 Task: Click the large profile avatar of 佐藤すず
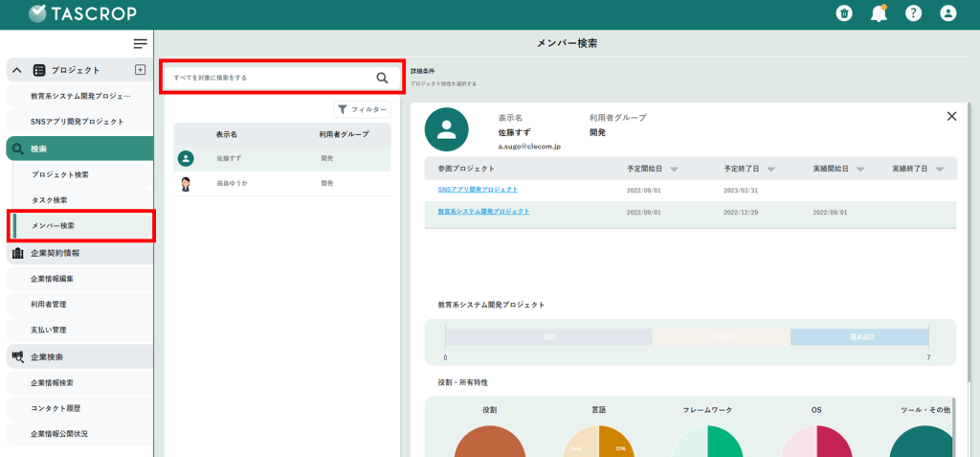coord(446,129)
